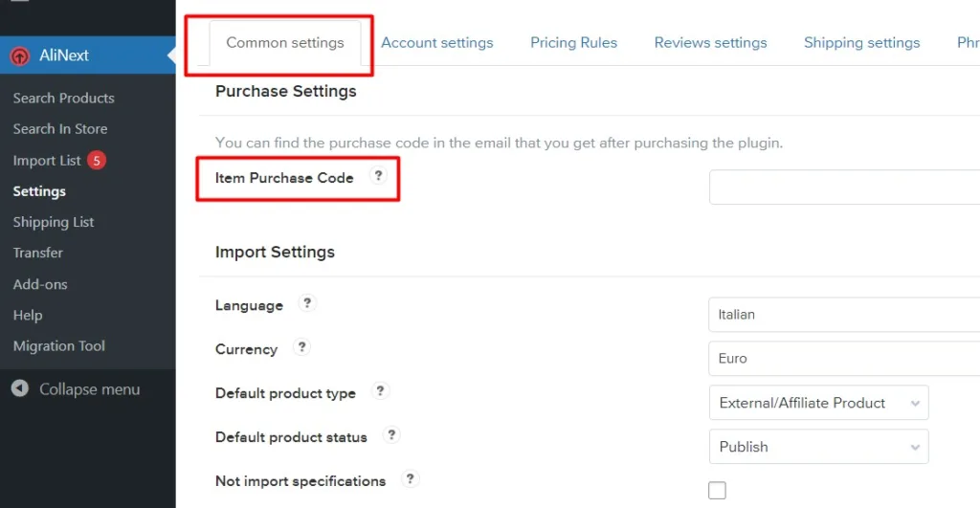Click help icon beside Language label
Screen dimensions: 980x508
click(x=306, y=303)
